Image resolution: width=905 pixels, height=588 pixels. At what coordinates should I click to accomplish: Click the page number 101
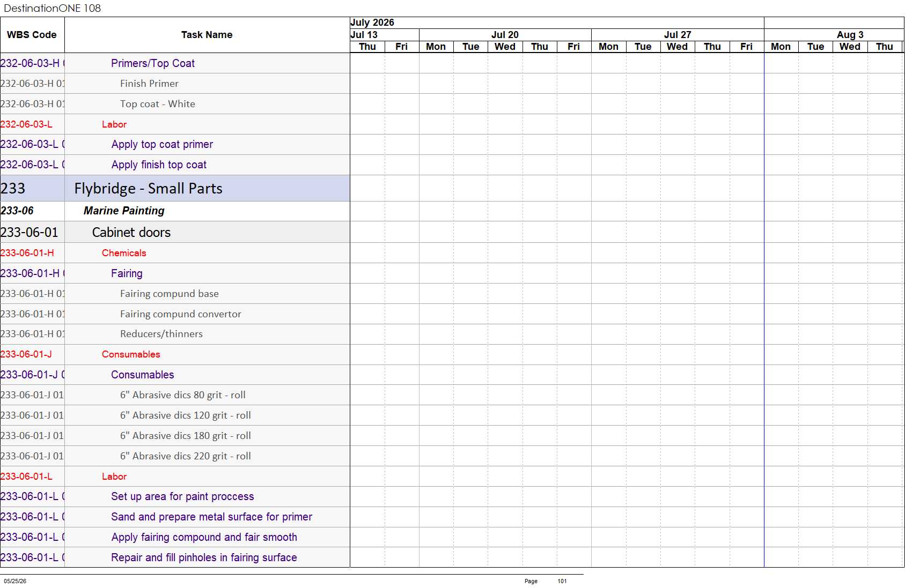click(x=562, y=581)
